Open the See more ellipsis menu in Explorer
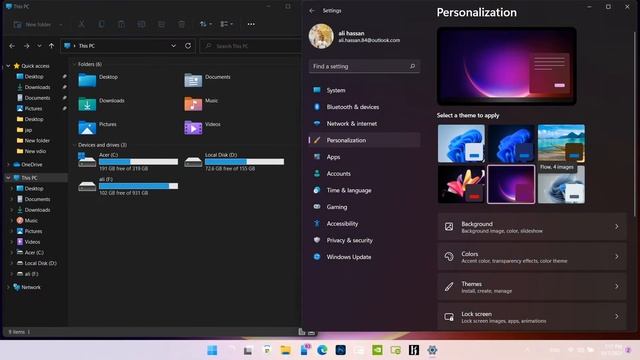Screen dimensions: 640x360 (251, 24)
